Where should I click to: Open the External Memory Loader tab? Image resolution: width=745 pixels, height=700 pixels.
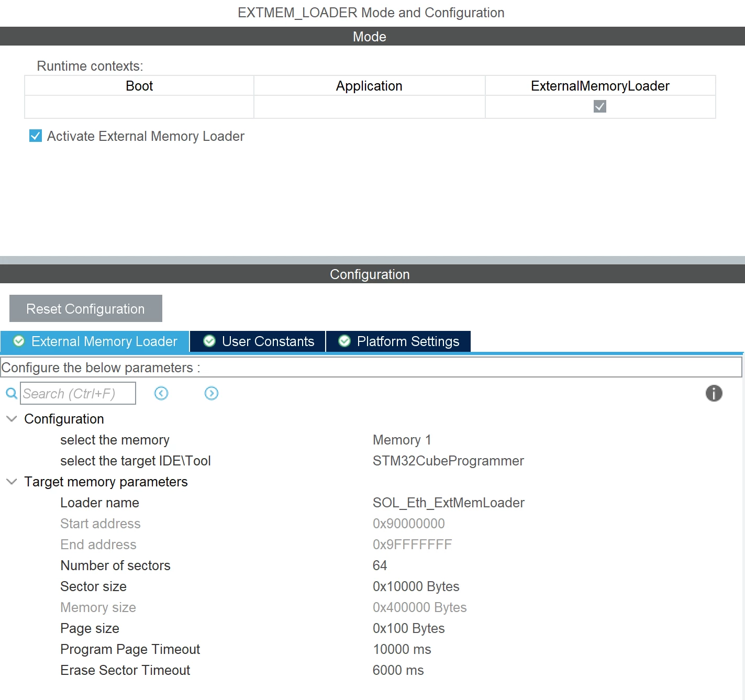[95, 341]
